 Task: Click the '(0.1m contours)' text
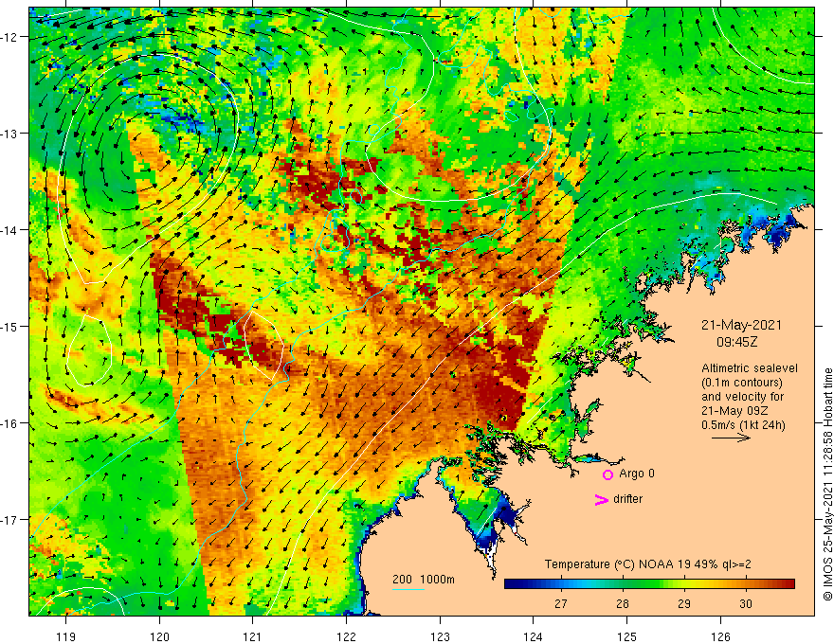741,383
